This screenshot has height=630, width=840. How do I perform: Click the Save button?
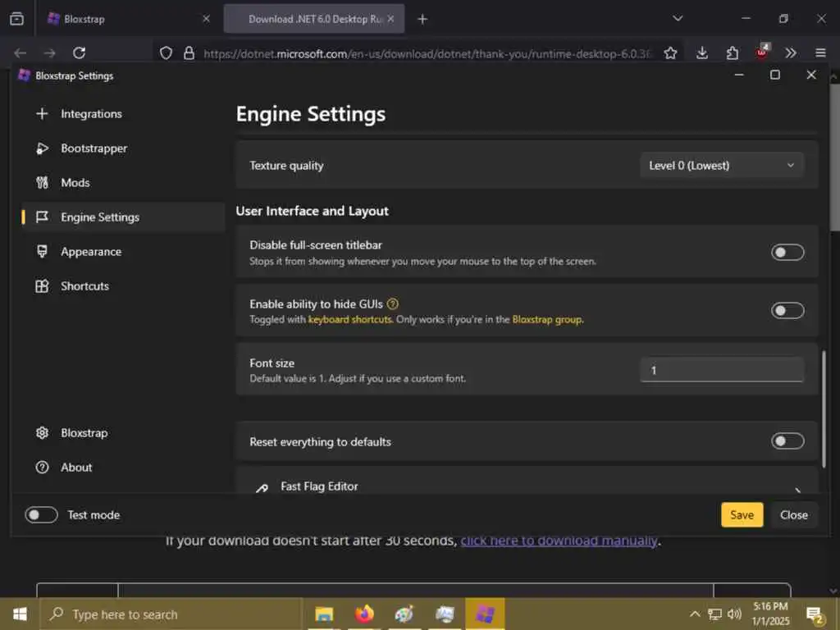point(742,515)
